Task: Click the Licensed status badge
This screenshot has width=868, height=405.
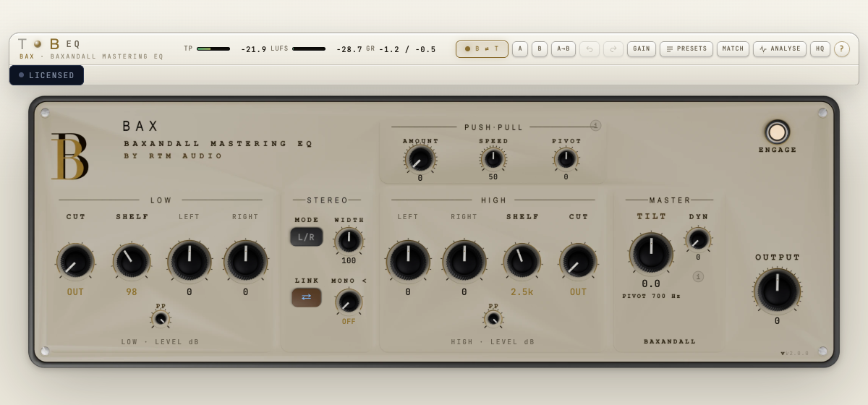Action: (46, 75)
